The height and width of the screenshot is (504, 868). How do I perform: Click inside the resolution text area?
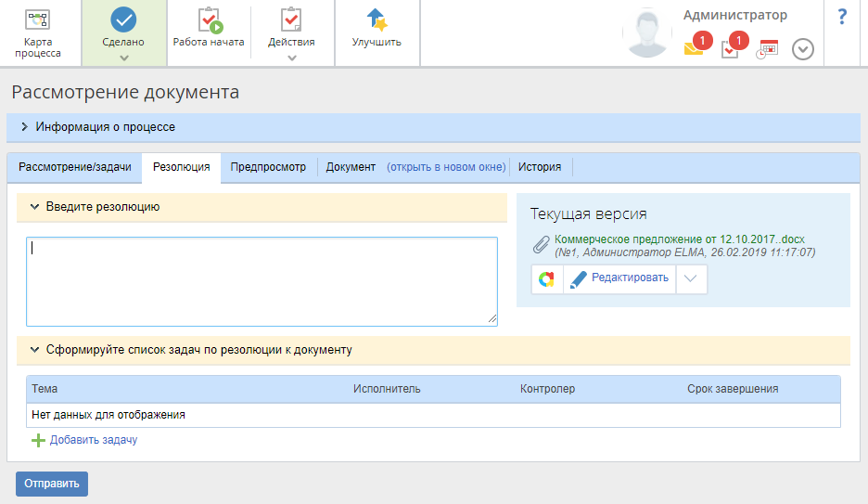(x=262, y=280)
